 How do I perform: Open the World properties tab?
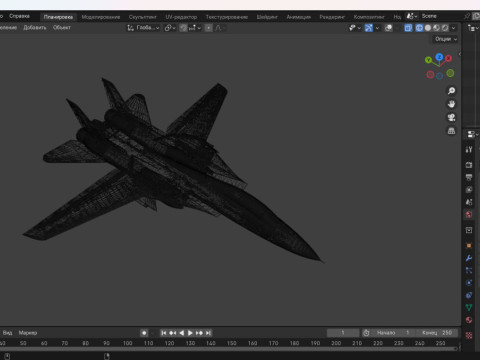(x=469, y=214)
